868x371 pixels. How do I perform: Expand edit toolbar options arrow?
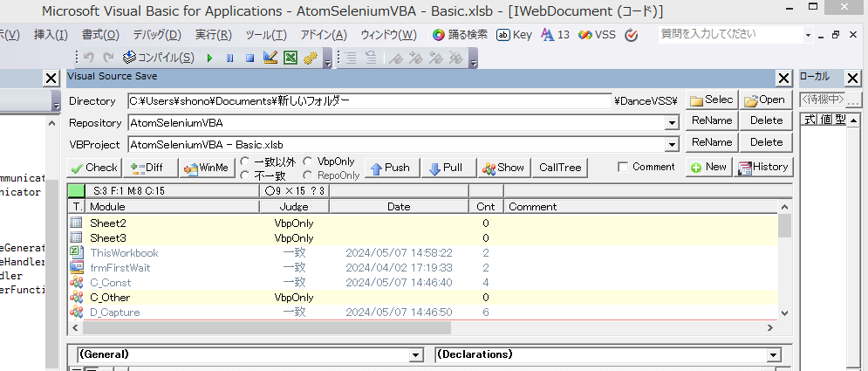point(474,58)
